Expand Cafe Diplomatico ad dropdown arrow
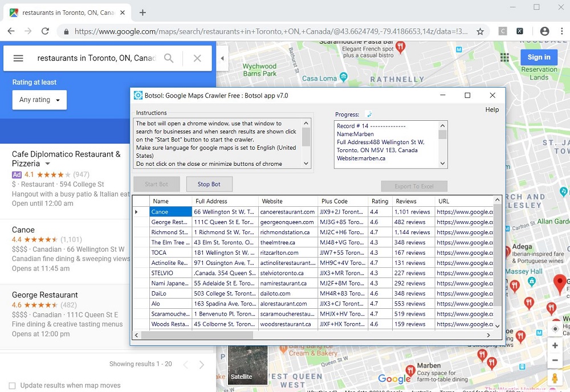The image size is (570, 392). pyautogui.click(x=47, y=164)
